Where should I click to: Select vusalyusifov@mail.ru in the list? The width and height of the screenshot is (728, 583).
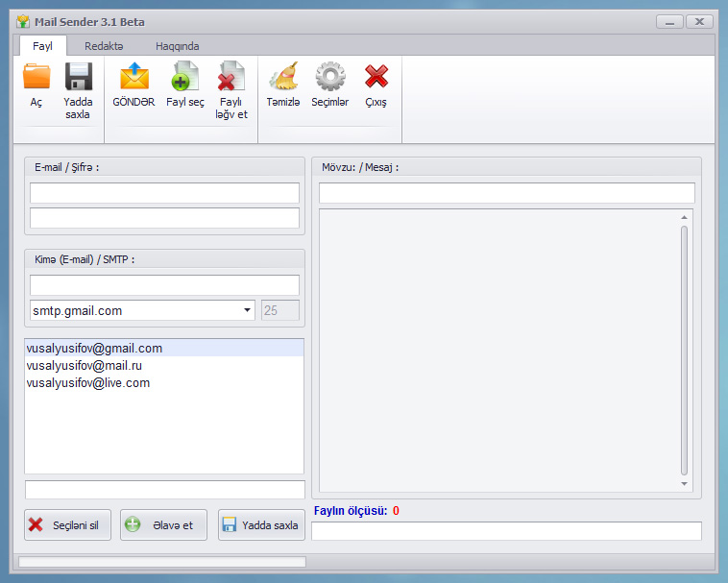click(85, 366)
